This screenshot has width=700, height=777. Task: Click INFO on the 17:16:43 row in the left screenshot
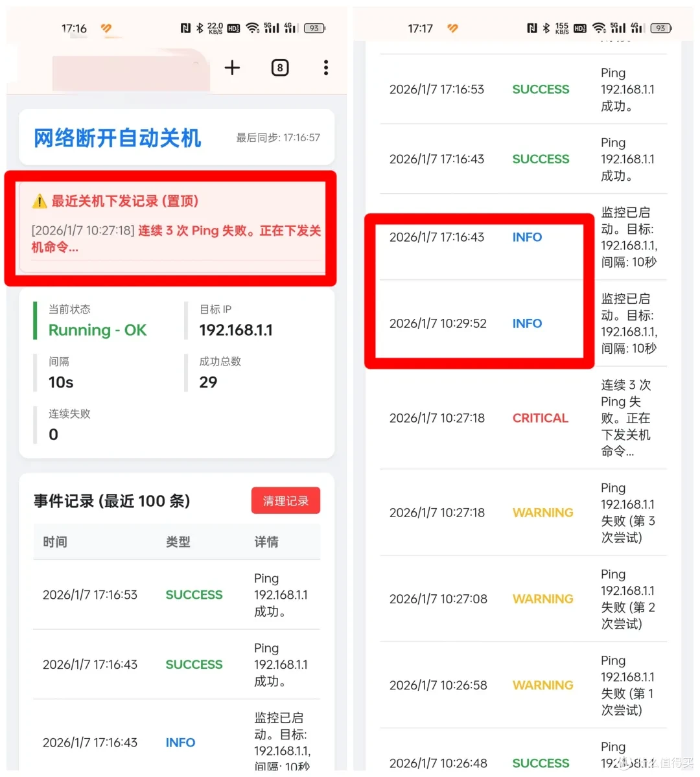(x=180, y=742)
